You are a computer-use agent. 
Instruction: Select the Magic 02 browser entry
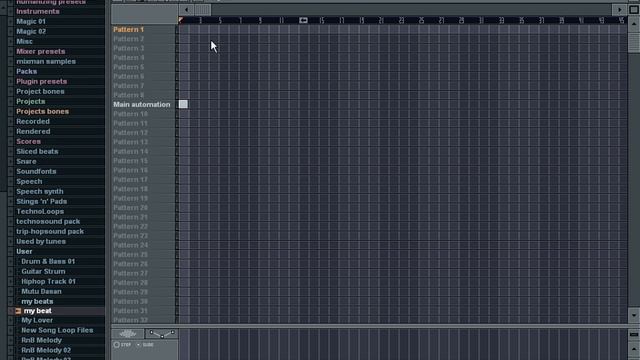pos(31,31)
